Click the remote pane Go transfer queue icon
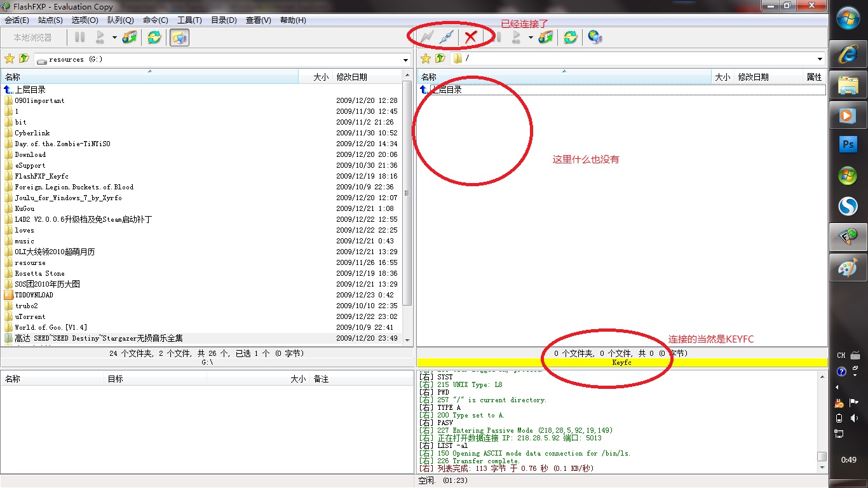Image resolution: width=868 pixels, height=488 pixels. pyautogui.click(x=517, y=37)
